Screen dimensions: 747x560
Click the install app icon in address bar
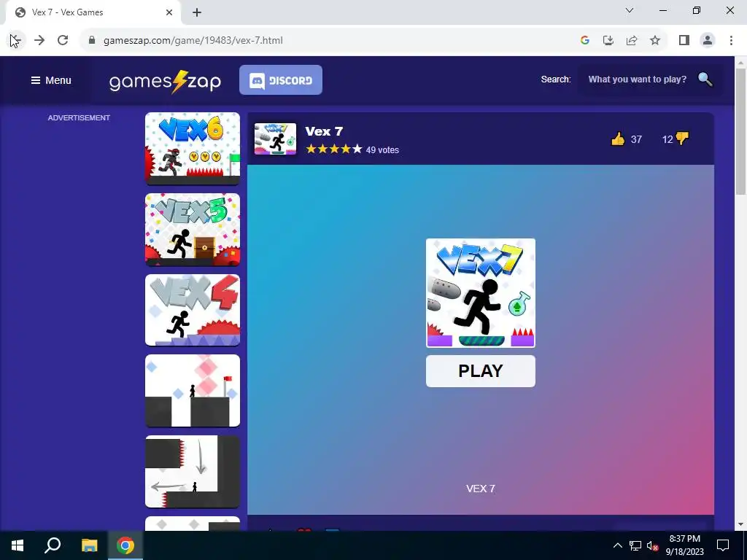(608, 41)
